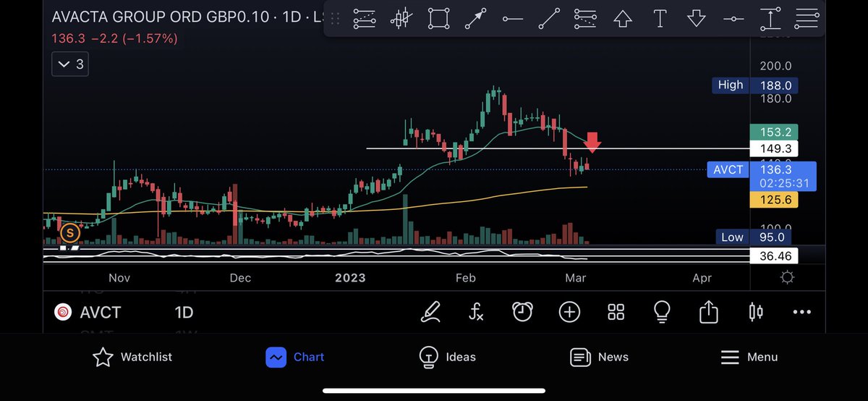This screenshot has width=868, height=401.
Task: Tap the 149.3 horizontal line price label
Action: tap(775, 148)
